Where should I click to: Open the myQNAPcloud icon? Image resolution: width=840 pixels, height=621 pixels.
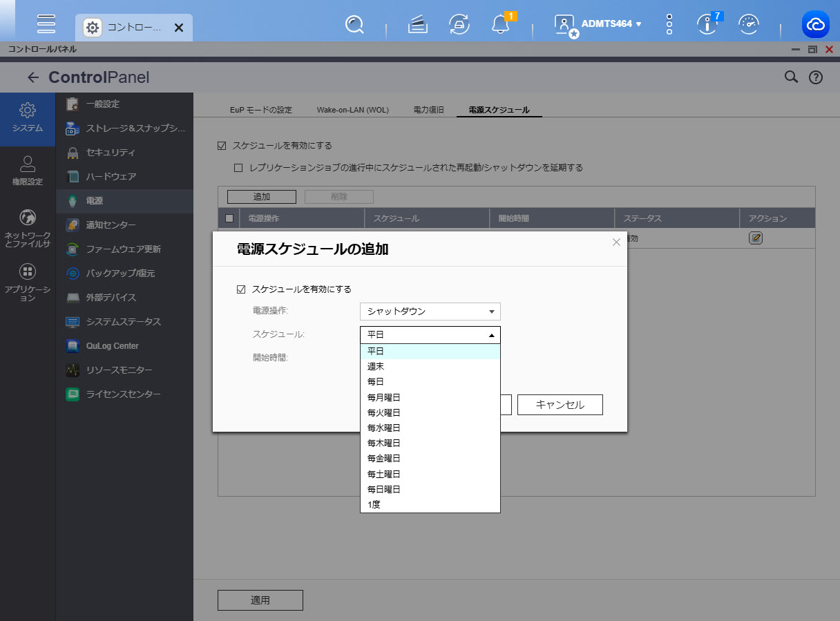point(815,24)
